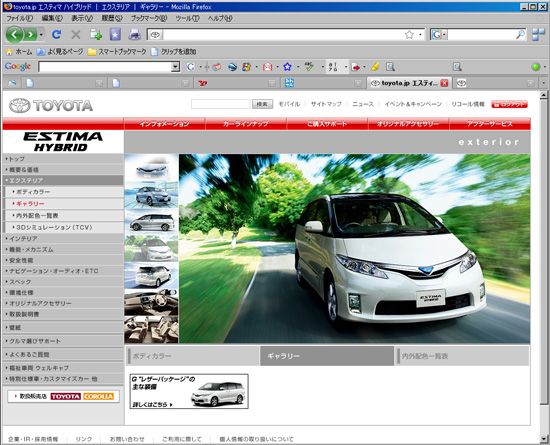This screenshot has height=445, width=550.
Task: Click the Google toolbar blue star bookmarks icon
Action: click(x=287, y=67)
